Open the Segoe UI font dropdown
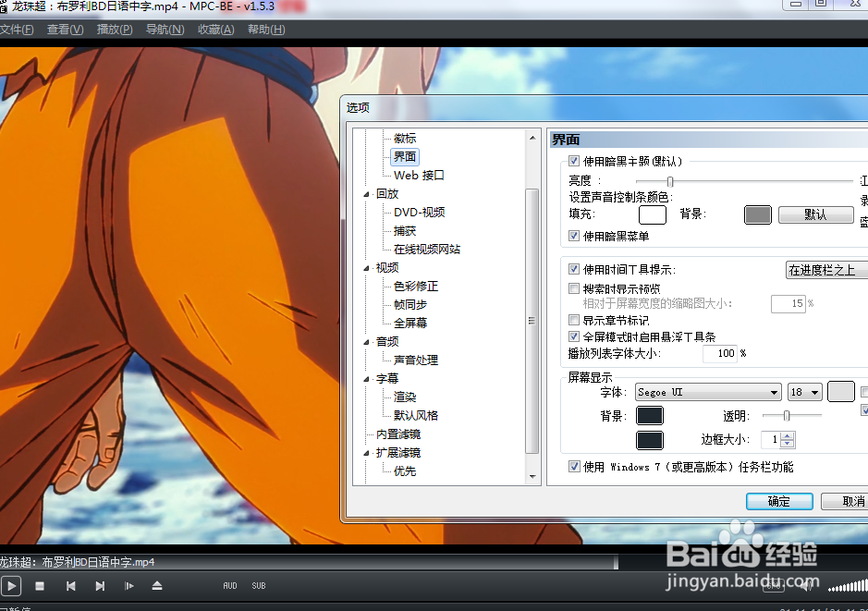Viewport: 868px width, 611px height. click(x=708, y=392)
